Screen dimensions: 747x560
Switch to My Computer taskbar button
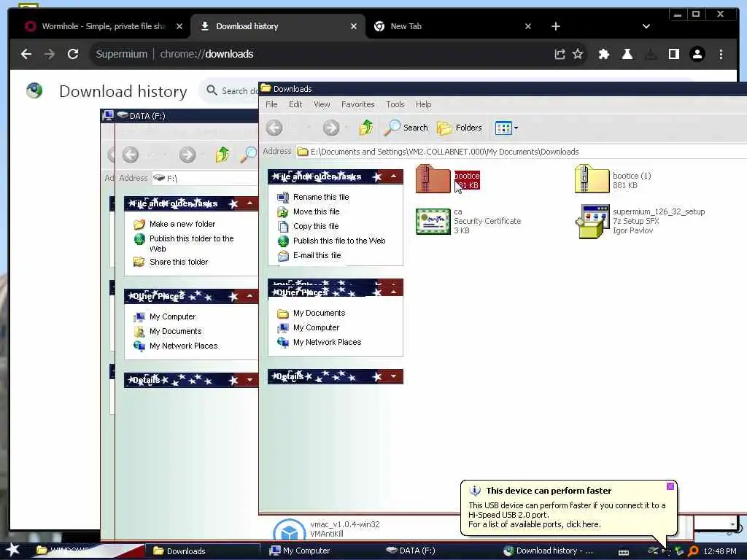point(300,551)
